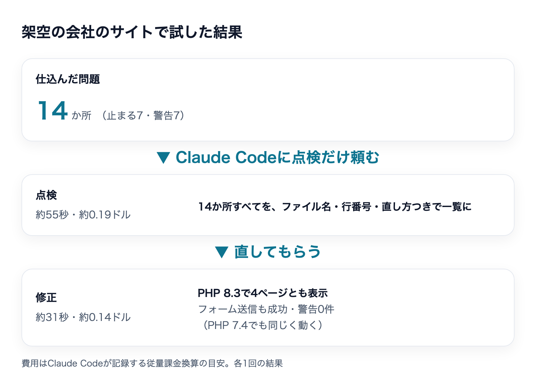Screen dimensions: 536x392
Task: Select the 修正 card title
Action: pos(46,298)
